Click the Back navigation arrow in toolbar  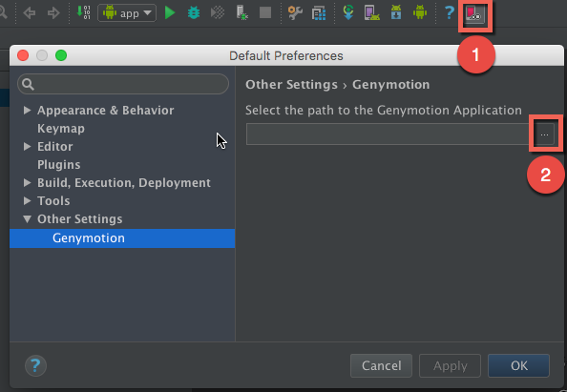click(30, 13)
